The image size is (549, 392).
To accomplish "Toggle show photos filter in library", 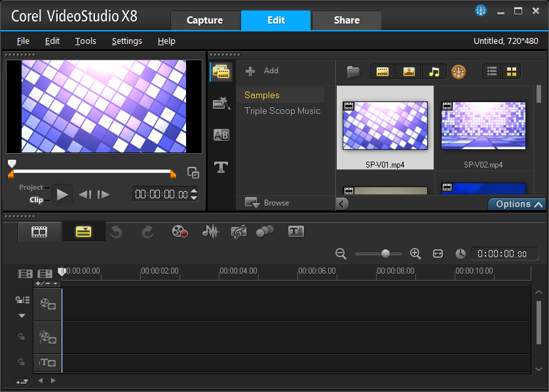I will click(x=409, y=72).
